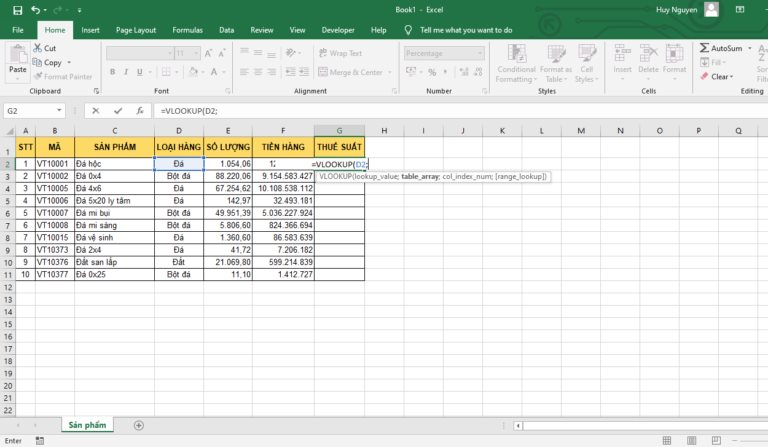Click the AutoSum sigma icon
Image resolution: width=768 pixels, height=447 pixels.
[x=704, y=47]
